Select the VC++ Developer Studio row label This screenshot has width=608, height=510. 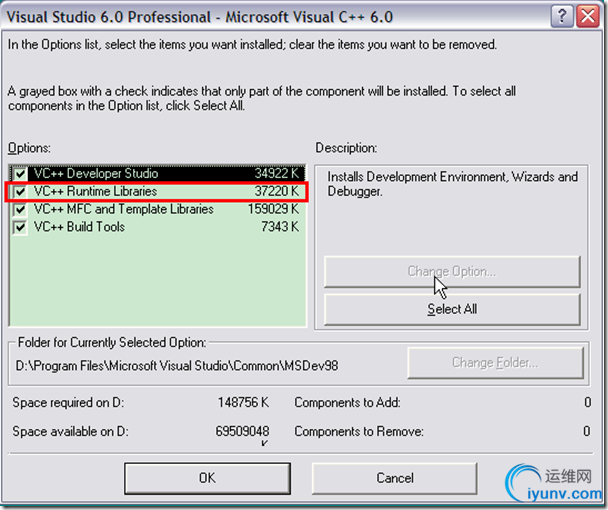tap(96, 173)
